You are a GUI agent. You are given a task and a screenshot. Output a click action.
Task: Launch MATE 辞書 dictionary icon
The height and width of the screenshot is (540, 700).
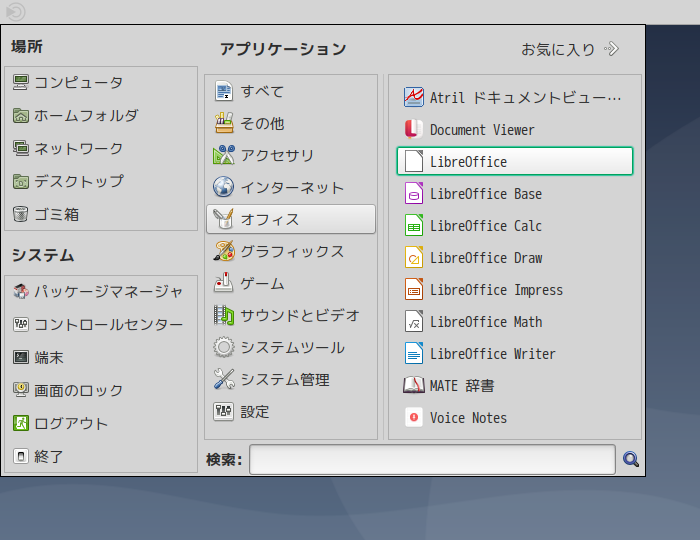point(414,385)
